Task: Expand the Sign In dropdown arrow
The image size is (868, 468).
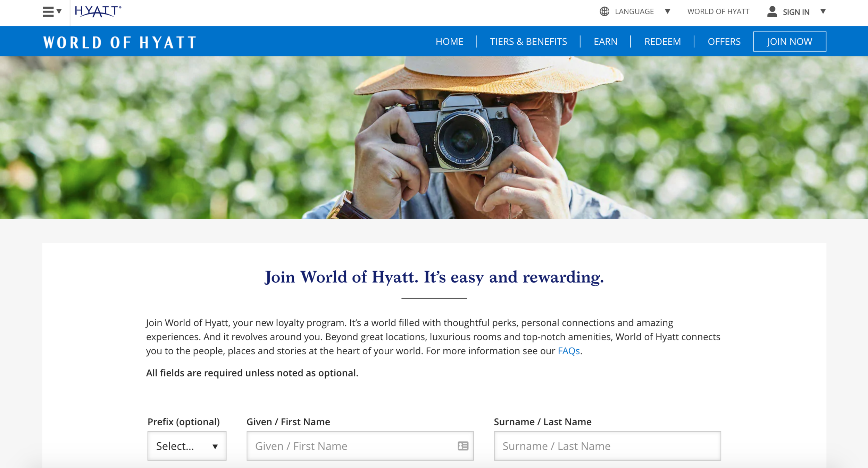Action: (x=823, y=11)
